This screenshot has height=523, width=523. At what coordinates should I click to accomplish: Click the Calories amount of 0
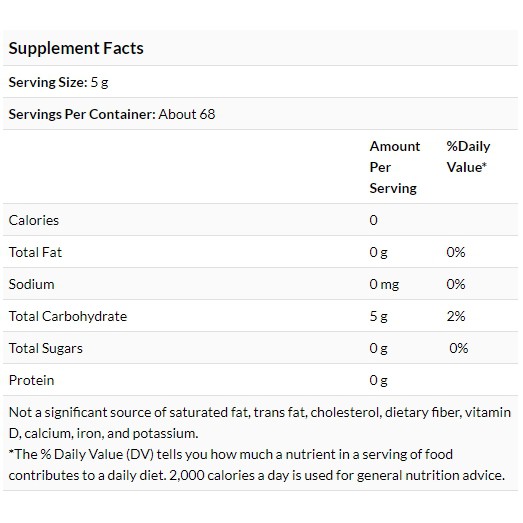pyautogui.click(x=374, y=220)
